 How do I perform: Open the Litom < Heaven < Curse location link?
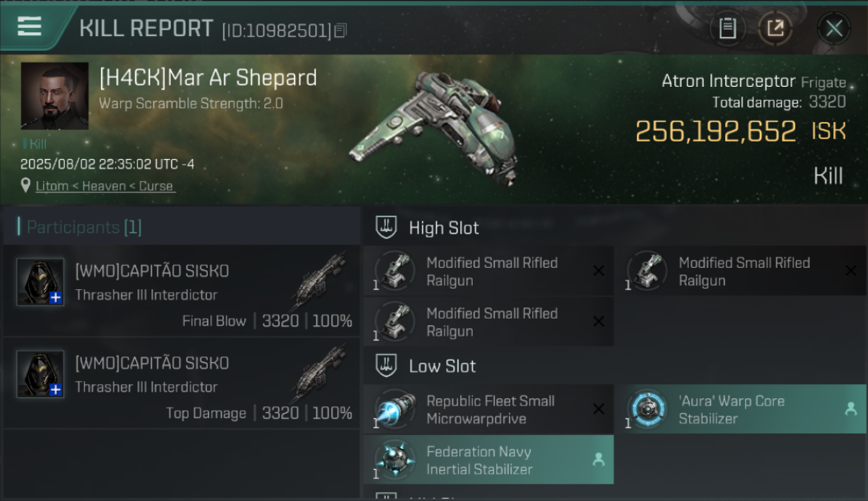point(105,186)
